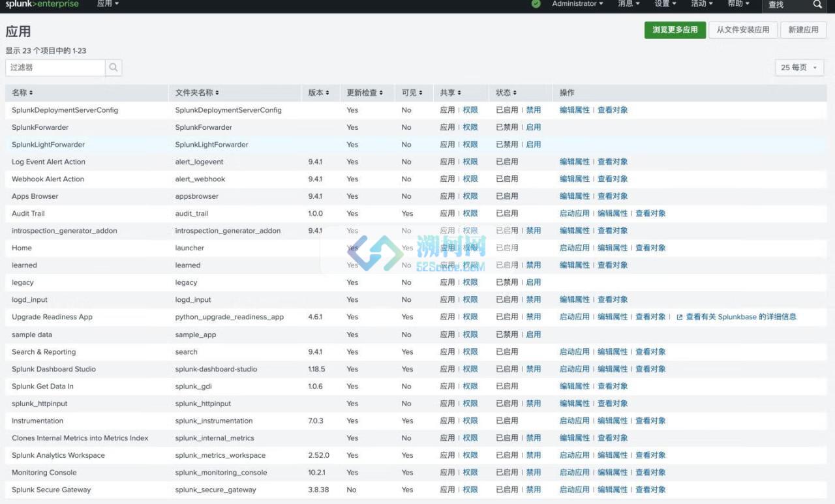835x504 pixels.
Task: Open Splunkbase details external link icon
Action: pos(679,317)
